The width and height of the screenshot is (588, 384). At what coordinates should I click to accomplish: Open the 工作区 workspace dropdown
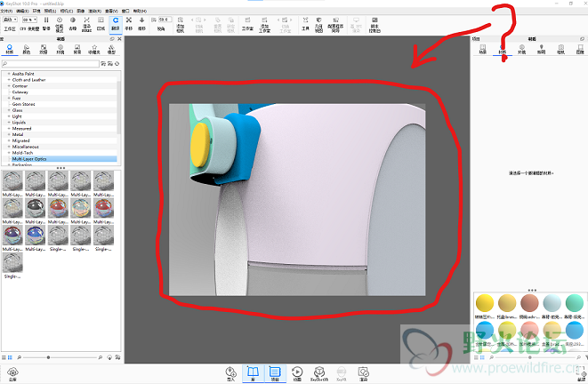(x=10, y=20)
